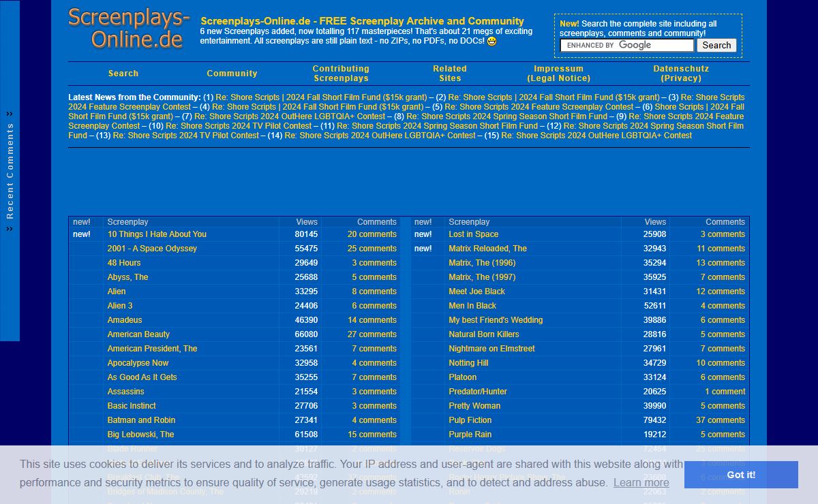Expand the Recent Comments side panel
The image size is (818, 504).
click(10, 171)
